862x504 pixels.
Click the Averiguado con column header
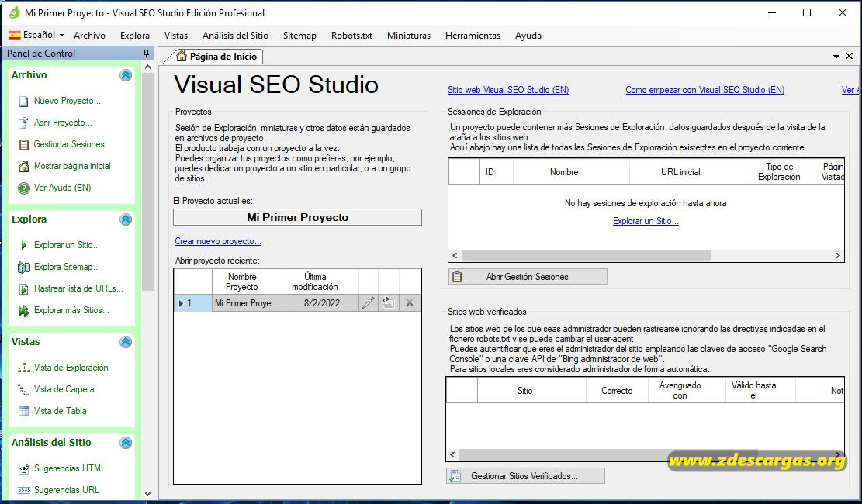687,391
